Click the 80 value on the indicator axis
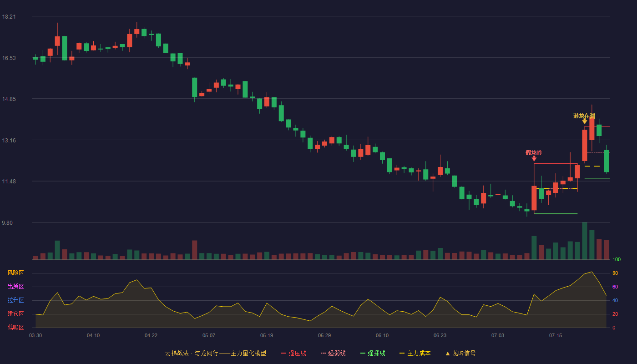 coord(615,273)
